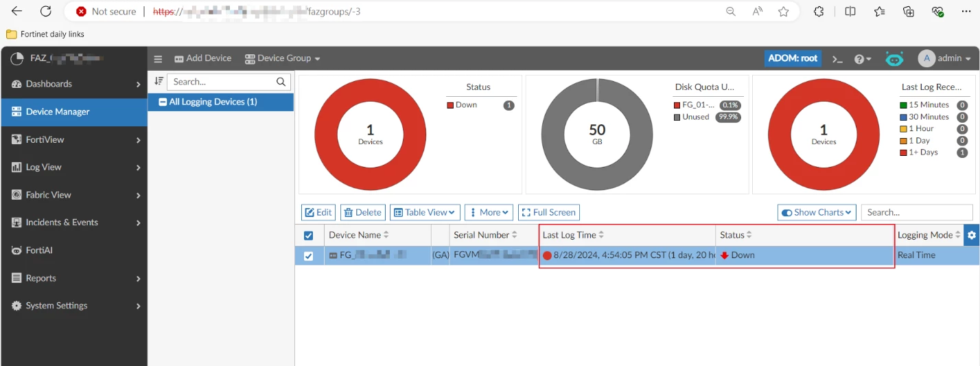Uncheck the FG device row checkbox
Viewport: 980px width, 366px height.
(308, 256)
